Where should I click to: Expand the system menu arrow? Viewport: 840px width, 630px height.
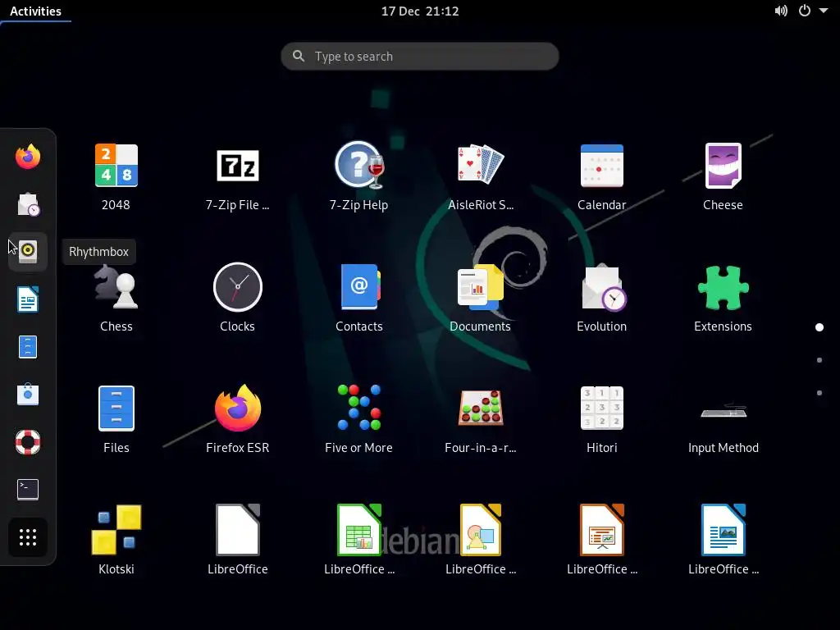824,11
